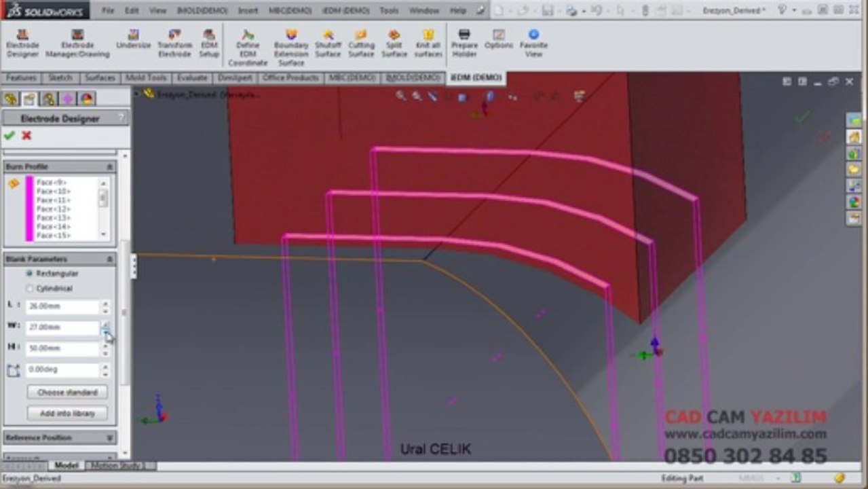Choose Define EDM Coordinate tool
This screenshot has width=868, height=489.
coord(248,48)
